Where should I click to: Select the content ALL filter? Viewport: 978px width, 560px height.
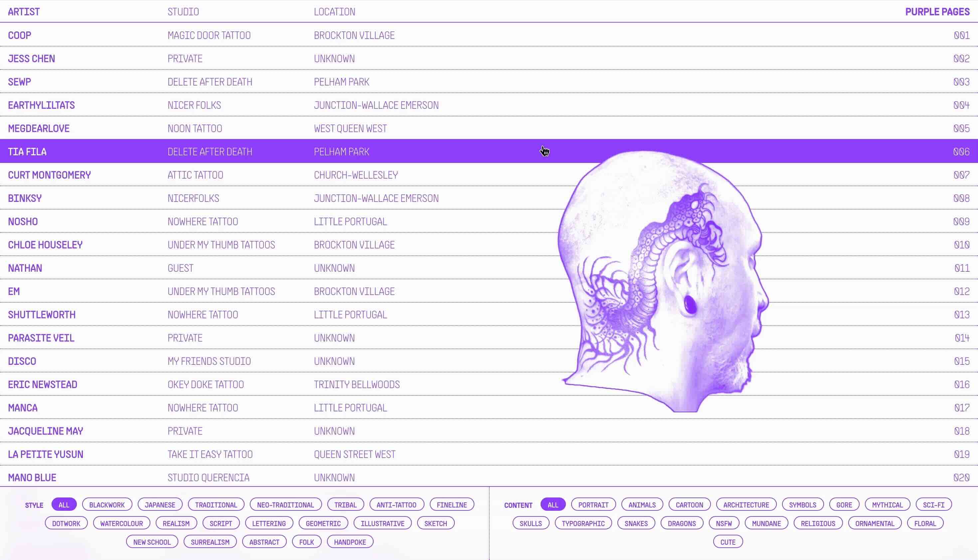[553, 504]
